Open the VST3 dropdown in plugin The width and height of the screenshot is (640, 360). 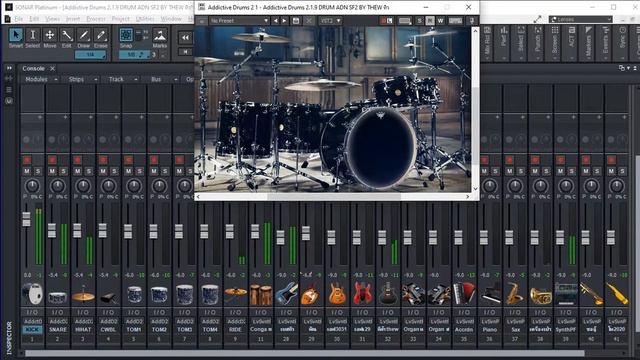[330, 20]
